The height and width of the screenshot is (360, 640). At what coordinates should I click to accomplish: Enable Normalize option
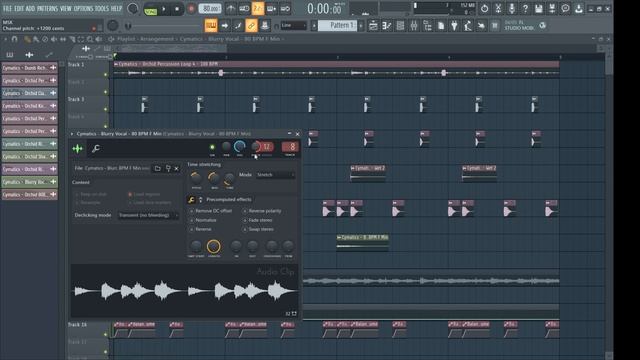tap(203, 220)
